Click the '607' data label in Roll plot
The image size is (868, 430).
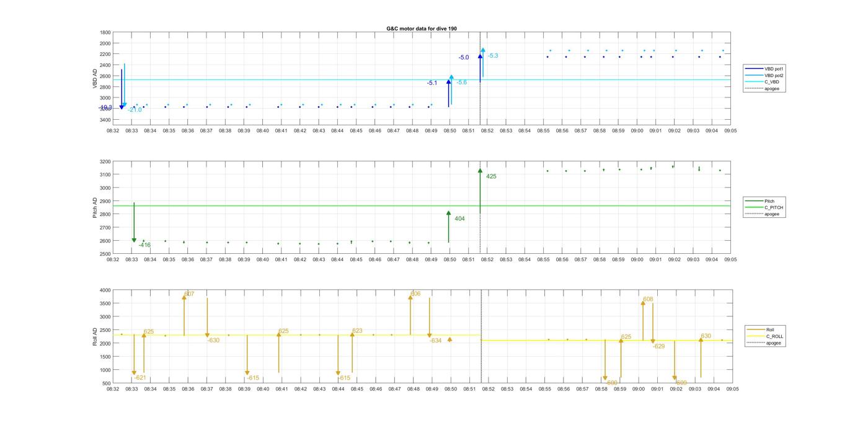[x=189, y=294]
